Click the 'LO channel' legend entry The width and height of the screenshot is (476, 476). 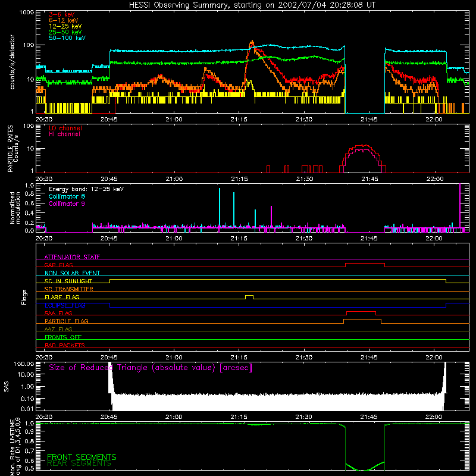(65, 128)
